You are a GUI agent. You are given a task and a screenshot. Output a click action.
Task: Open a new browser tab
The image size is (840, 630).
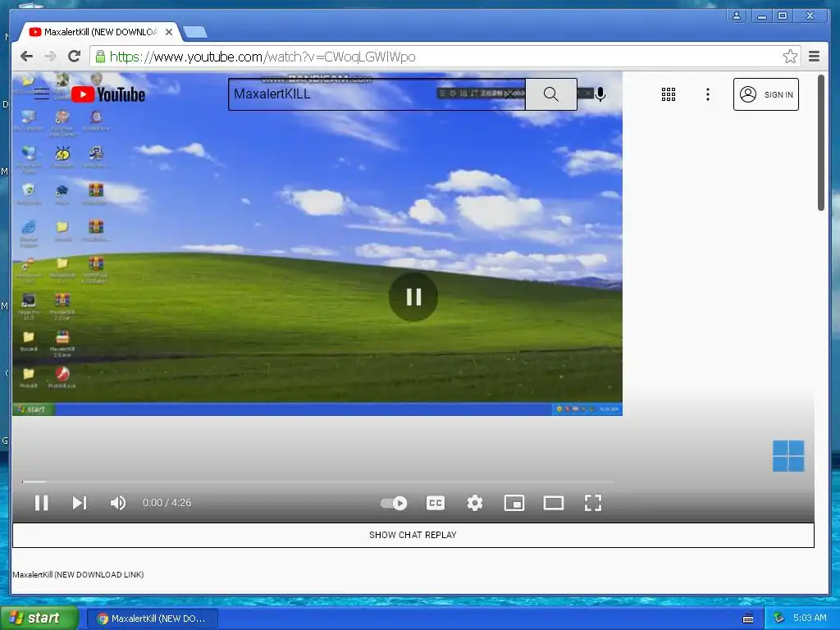click(x=195, y=33)
